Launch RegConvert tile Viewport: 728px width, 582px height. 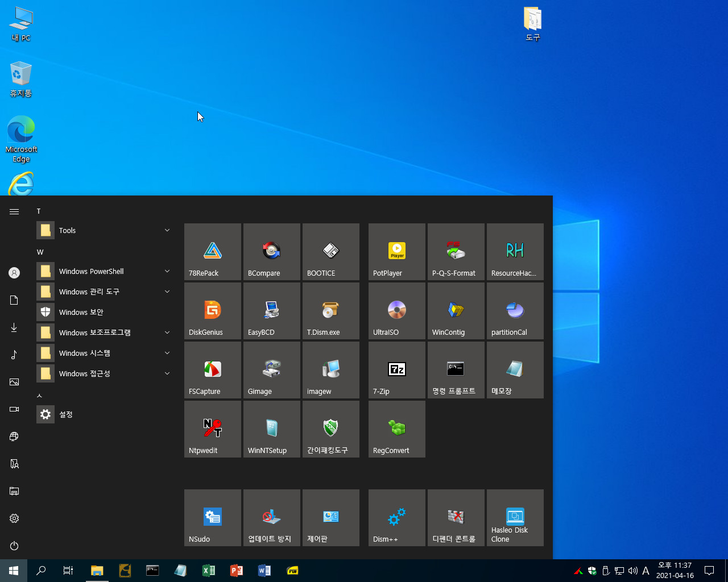click(397, 429)
